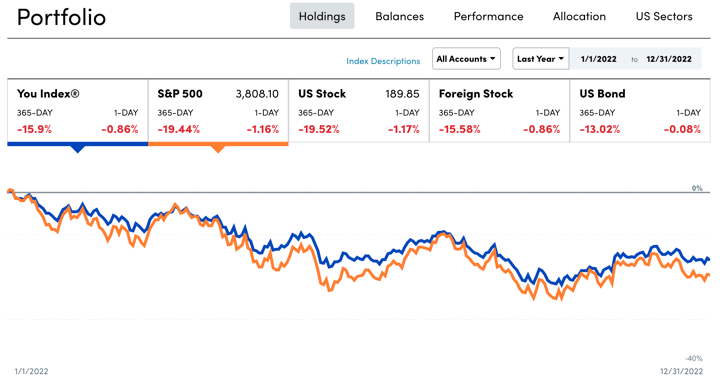Open the Performance tab
This screenshot has height=380, width=720.
[x=489, y=16]
